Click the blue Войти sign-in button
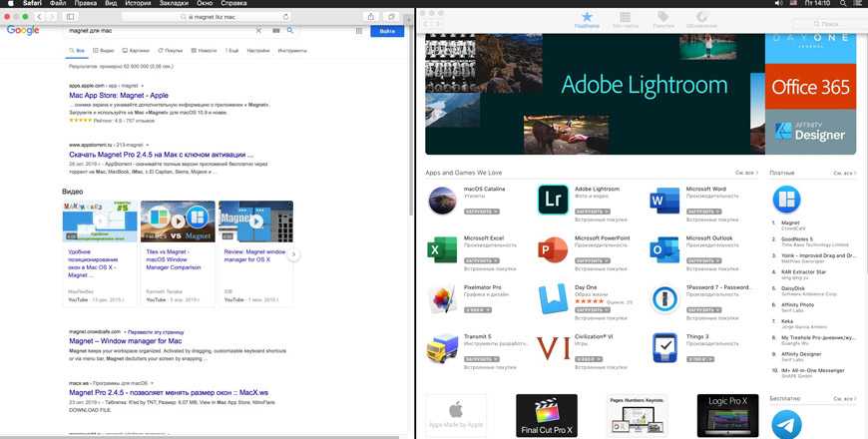Viewport: 868px width, 439px height. (x=388, y=32)
